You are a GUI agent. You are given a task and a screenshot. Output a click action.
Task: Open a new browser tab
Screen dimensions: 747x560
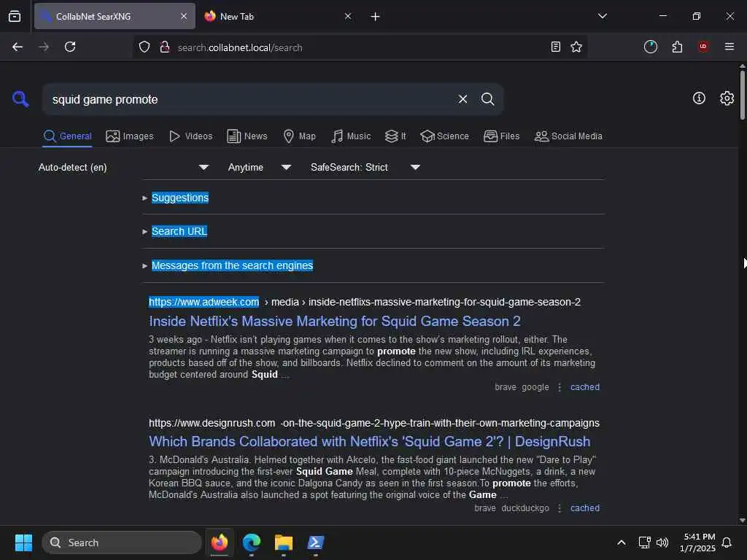coord(376,17)
